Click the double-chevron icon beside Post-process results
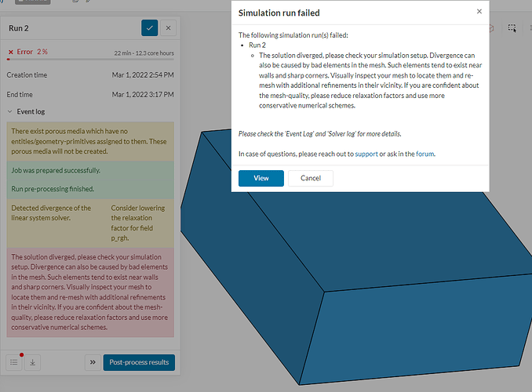Screen dimensions: 532x392 93,362
